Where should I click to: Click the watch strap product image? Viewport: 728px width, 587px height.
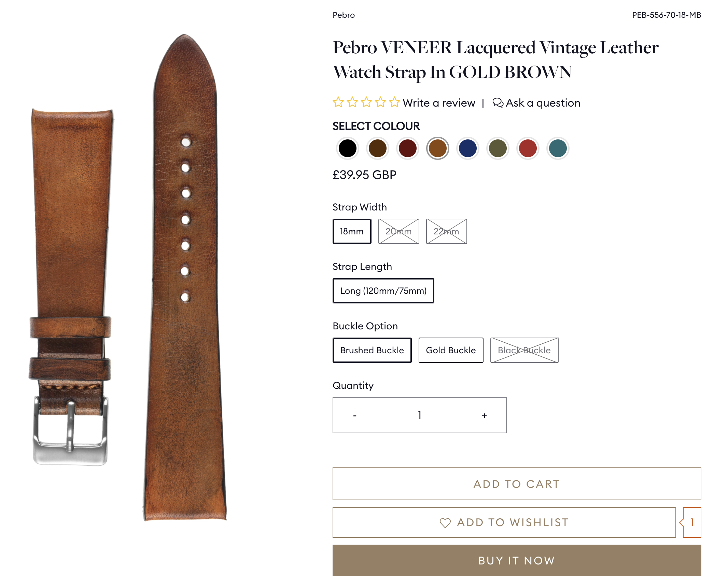click(130, 277)
